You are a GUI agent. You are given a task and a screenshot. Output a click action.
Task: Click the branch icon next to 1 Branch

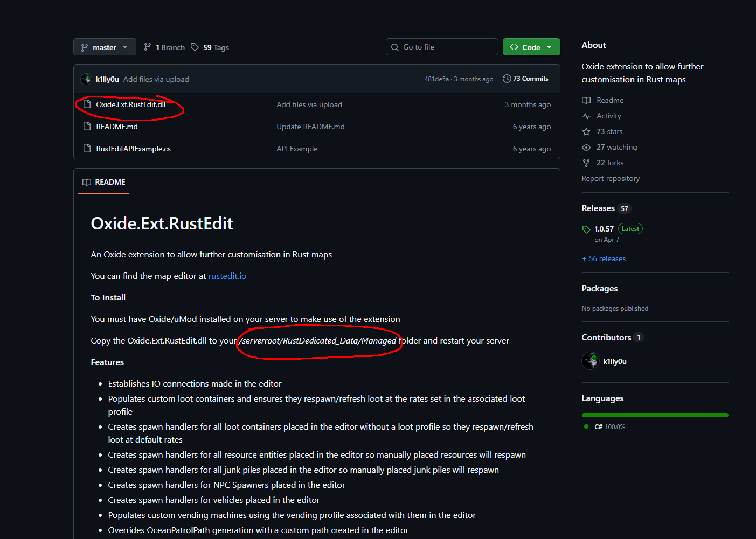pos(148,47)
